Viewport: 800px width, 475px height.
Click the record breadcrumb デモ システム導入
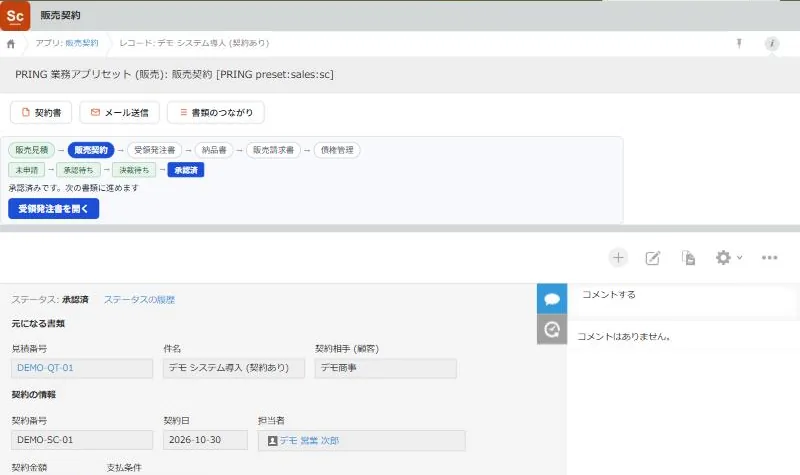pos(194,43)
